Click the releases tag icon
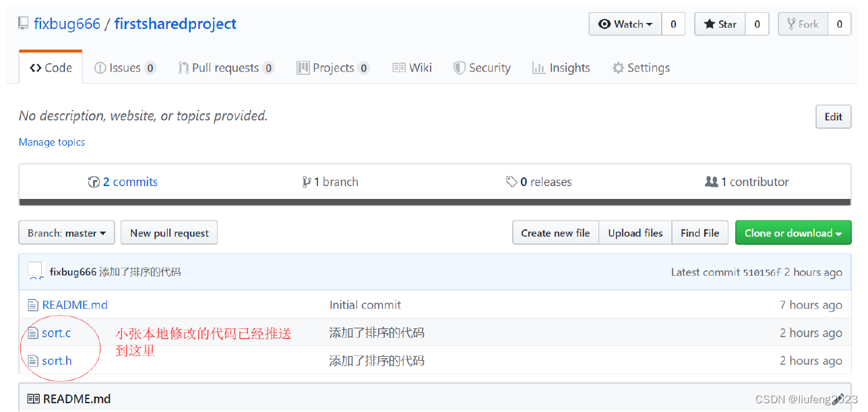The width and height of the screenshot is (868, 412). coord(511,182)
